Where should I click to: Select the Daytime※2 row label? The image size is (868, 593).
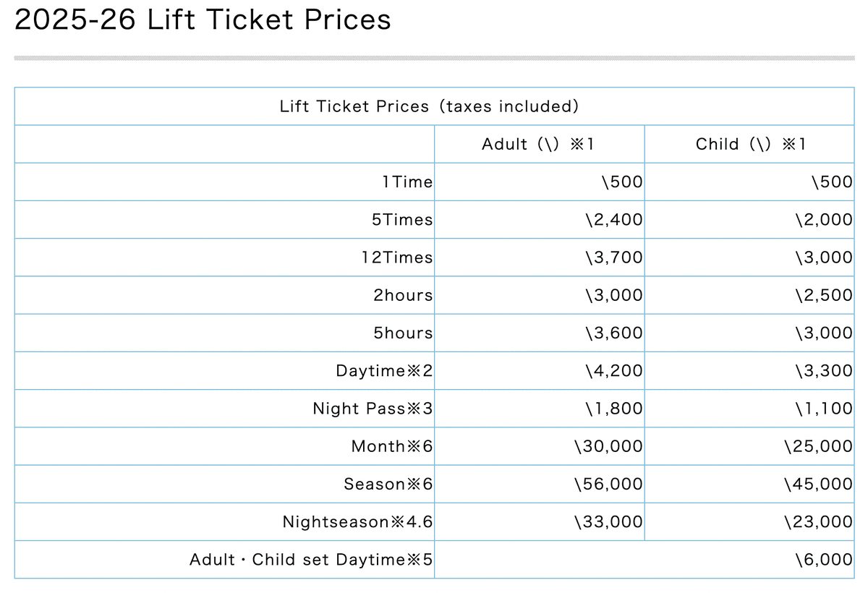[x=384, y=371]
